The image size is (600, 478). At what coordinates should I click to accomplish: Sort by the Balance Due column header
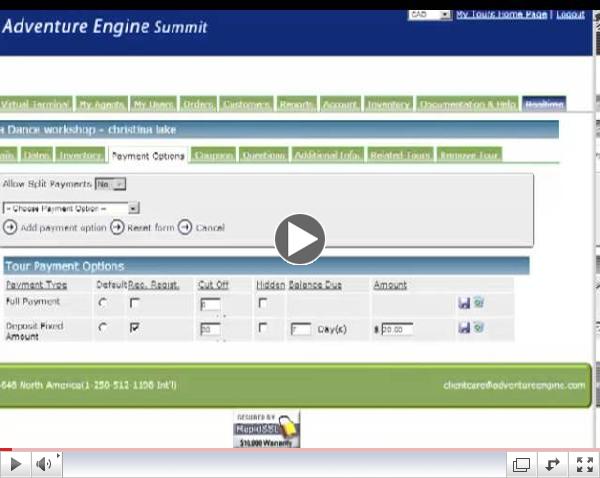(x=315, y=285)
